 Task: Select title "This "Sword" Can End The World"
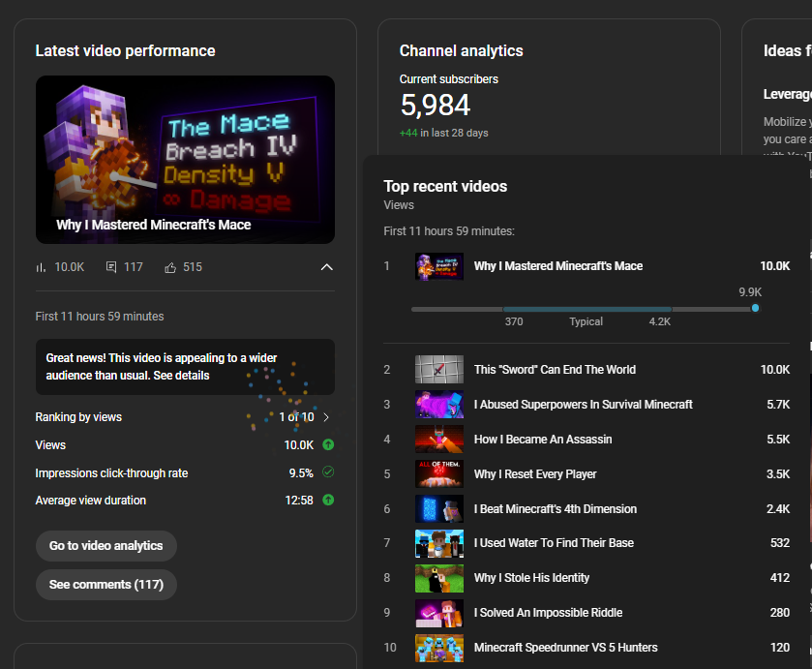(x=555, y=370)
